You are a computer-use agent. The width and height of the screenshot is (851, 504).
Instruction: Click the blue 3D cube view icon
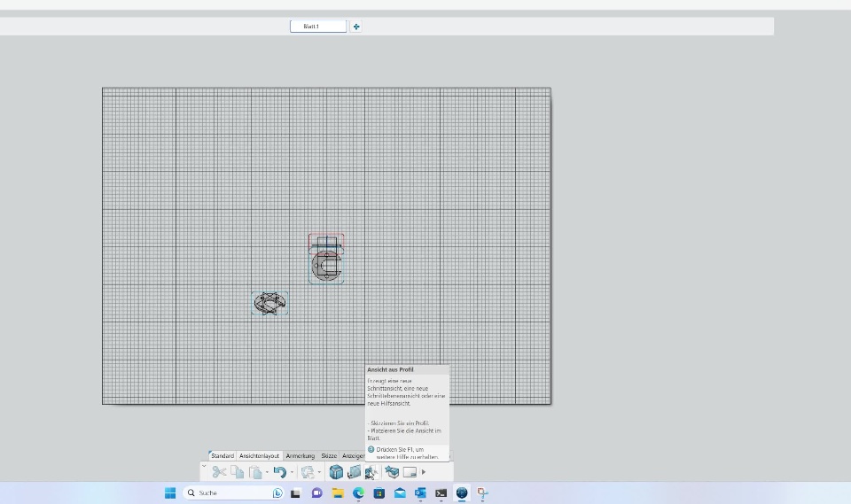[x=336, y=472]
